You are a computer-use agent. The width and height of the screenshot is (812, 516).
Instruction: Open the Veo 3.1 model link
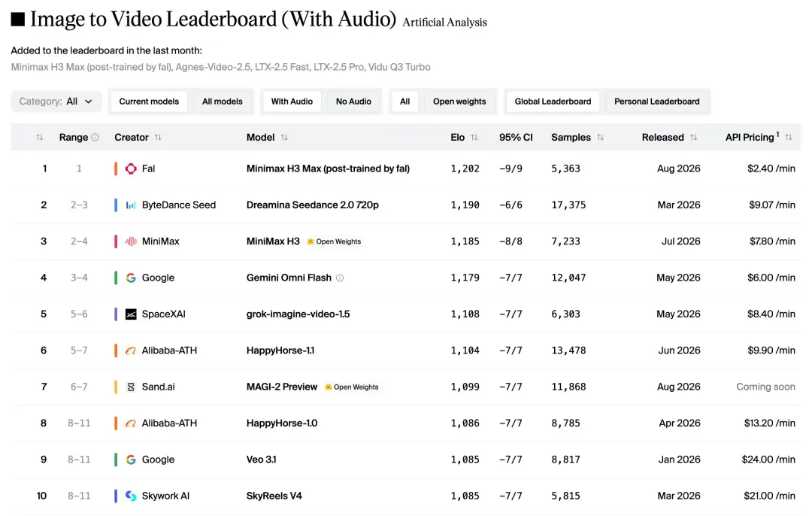(x=262, y=460)
